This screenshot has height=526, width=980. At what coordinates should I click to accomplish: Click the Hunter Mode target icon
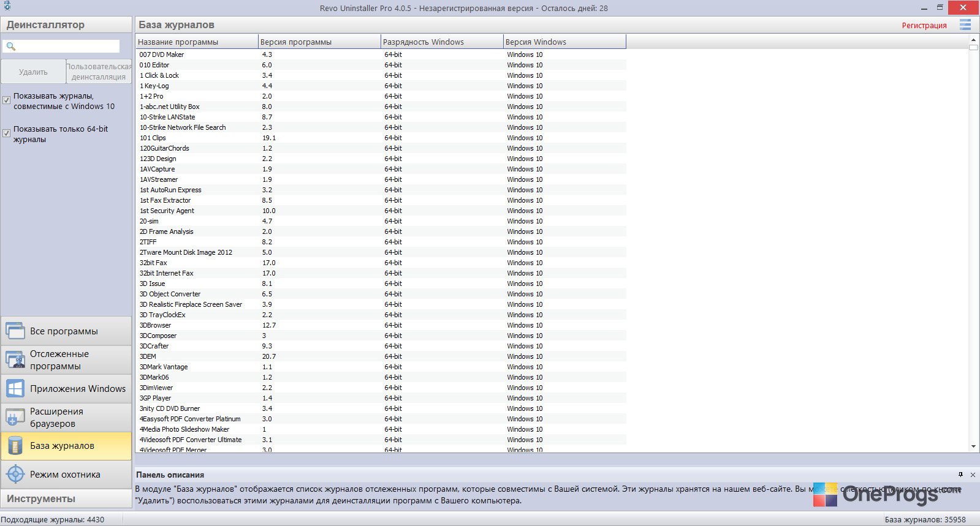click(15, 475)
